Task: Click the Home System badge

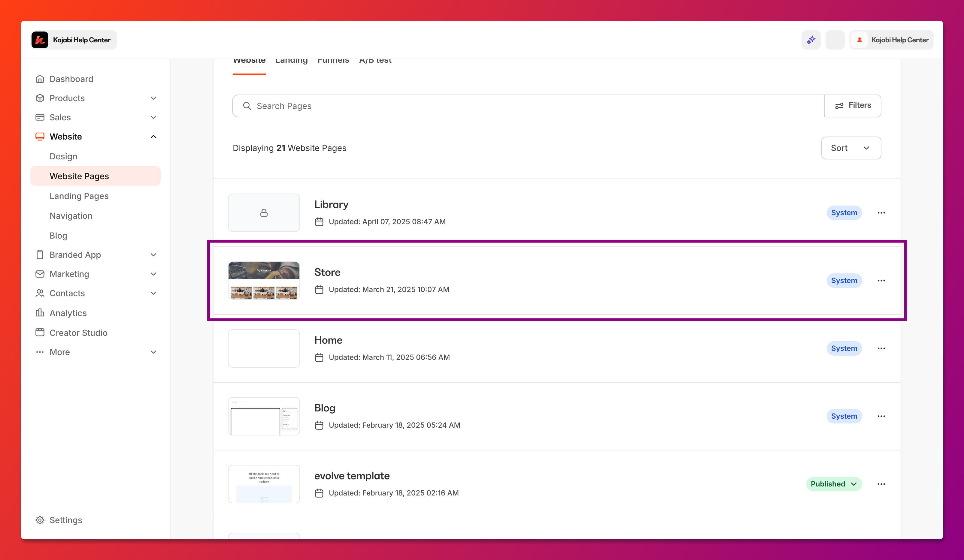Action: pyautogui.click(x=844, y=348)
